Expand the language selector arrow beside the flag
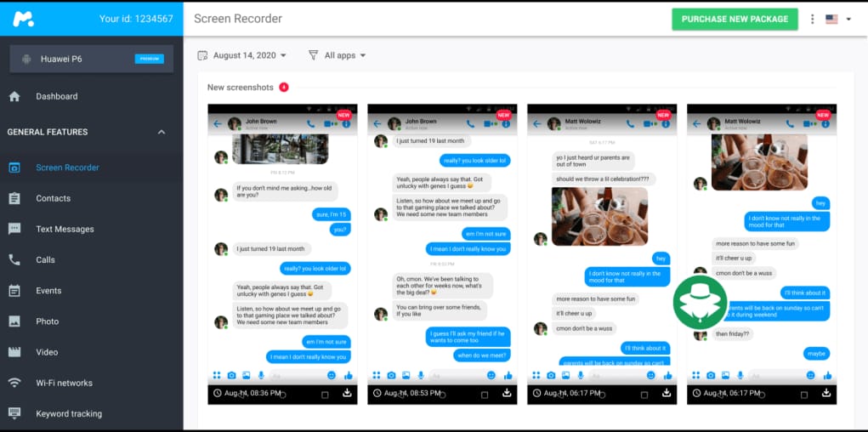Viewport: 868px width, 432px height. click(848, 20)
